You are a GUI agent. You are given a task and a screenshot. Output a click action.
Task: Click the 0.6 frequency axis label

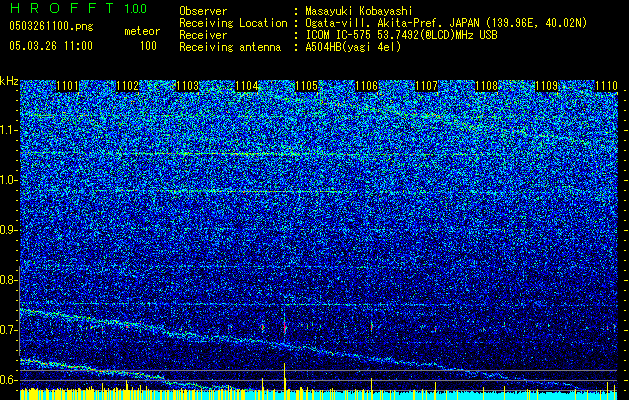click(8, 380)
